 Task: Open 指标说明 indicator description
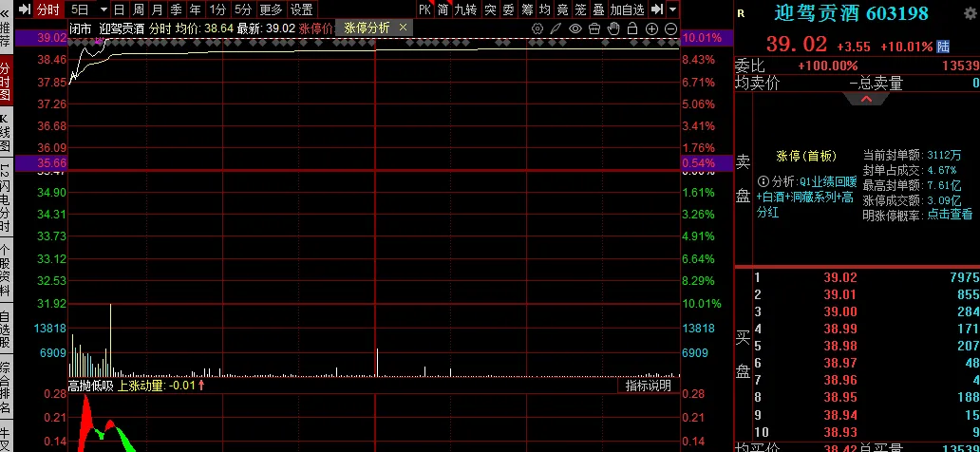649,386
